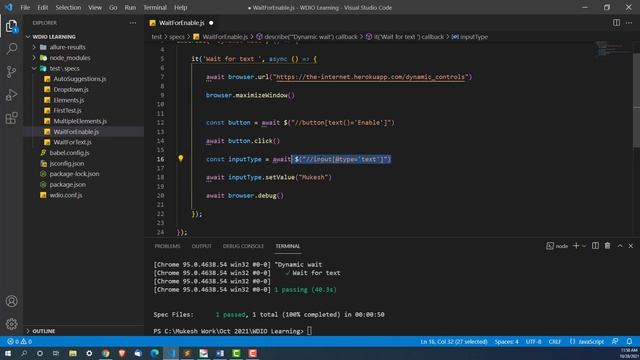Open MultipleElements.js file

[x=80, y=121]
